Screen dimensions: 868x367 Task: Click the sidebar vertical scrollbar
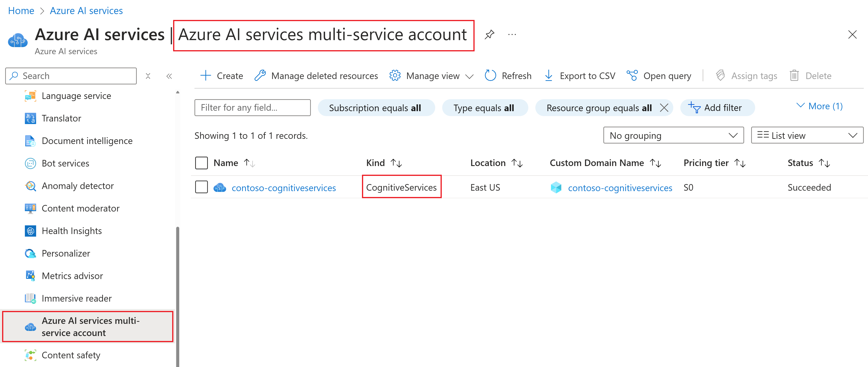coord(178,296)
